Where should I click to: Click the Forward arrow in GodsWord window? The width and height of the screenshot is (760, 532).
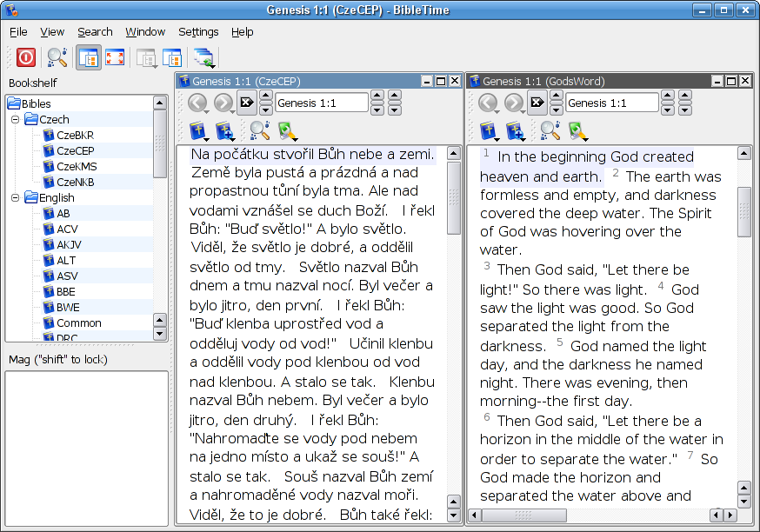(x=514, y=103)
